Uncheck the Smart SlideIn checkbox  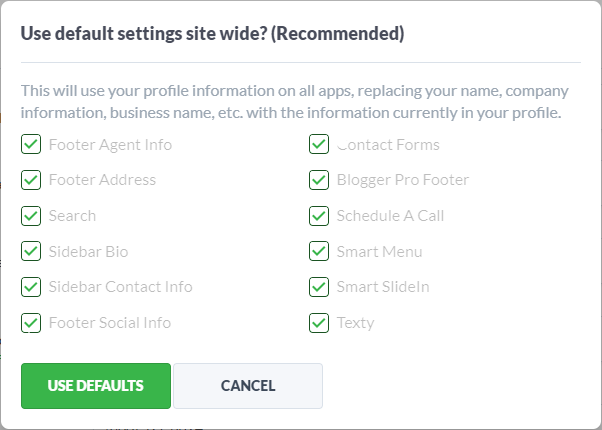click(x=319, y=287)
